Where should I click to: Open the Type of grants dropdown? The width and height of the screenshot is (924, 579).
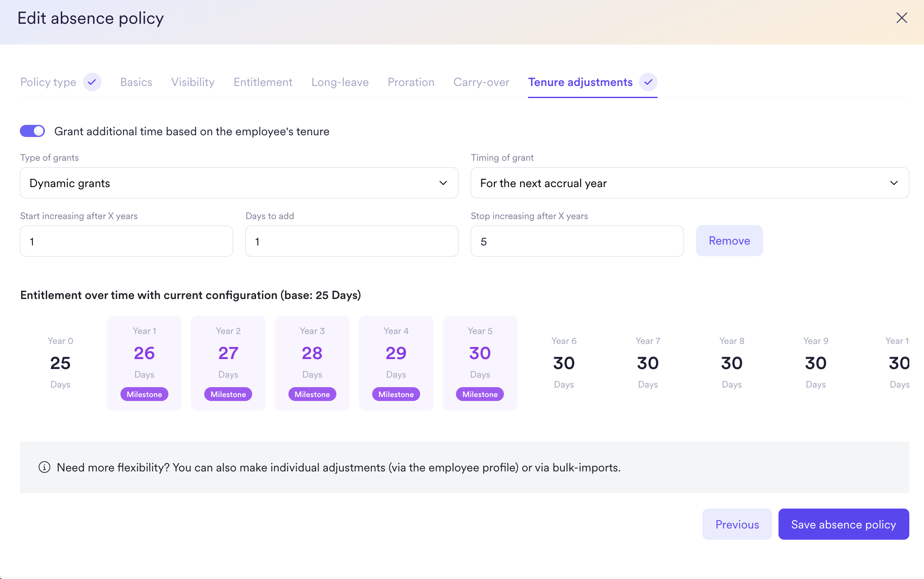pyautogui.click(x=238, y=183)
